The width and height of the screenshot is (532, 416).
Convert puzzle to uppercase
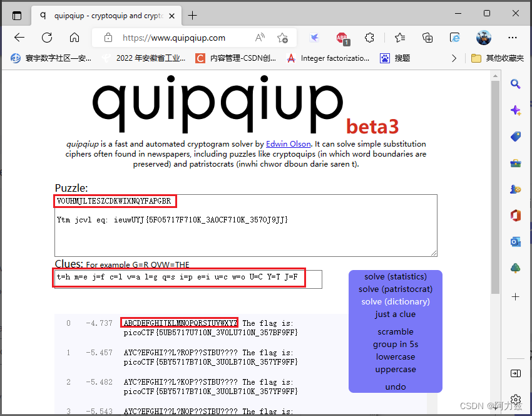(x=396, y=370)
